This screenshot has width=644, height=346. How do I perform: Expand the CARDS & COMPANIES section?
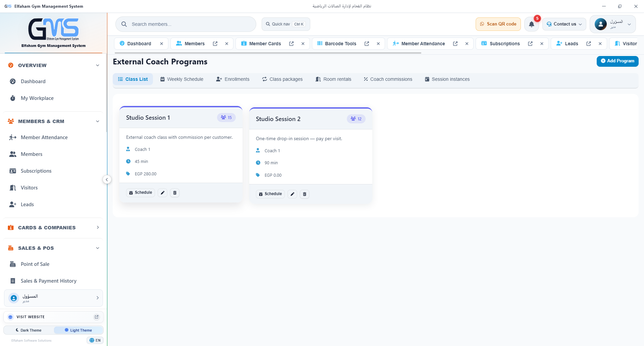53,228
